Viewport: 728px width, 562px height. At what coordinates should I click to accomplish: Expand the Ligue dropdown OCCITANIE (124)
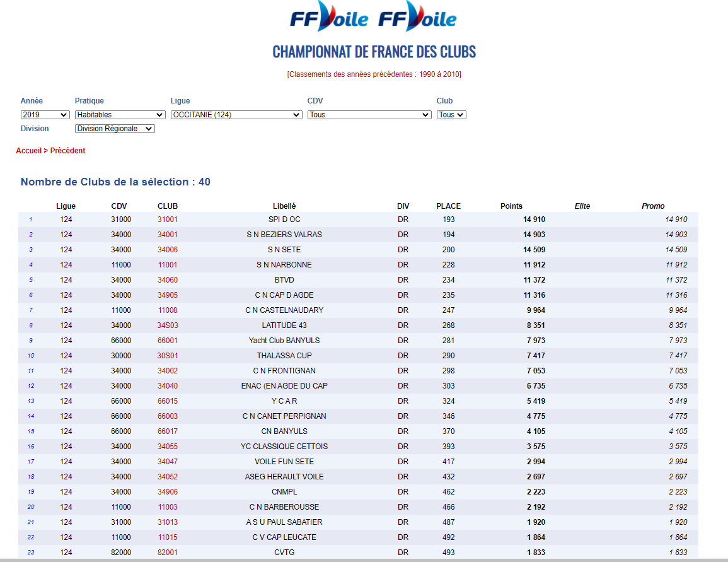(x=236, y=115)
